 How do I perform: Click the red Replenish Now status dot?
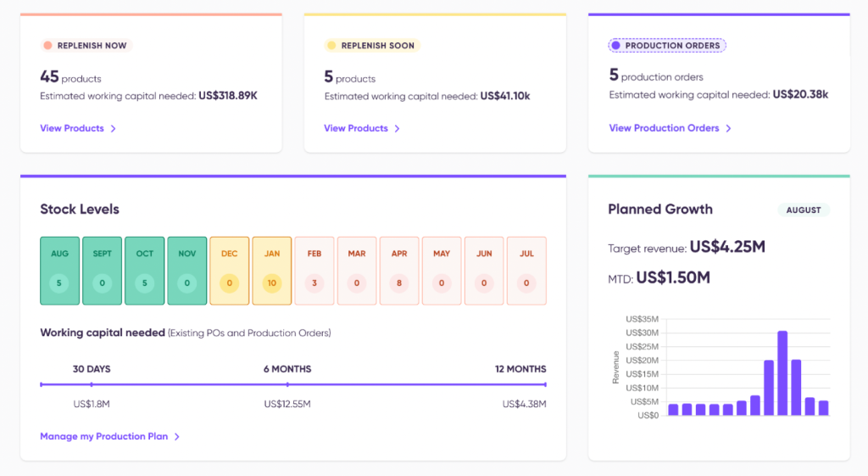point(47,46)
